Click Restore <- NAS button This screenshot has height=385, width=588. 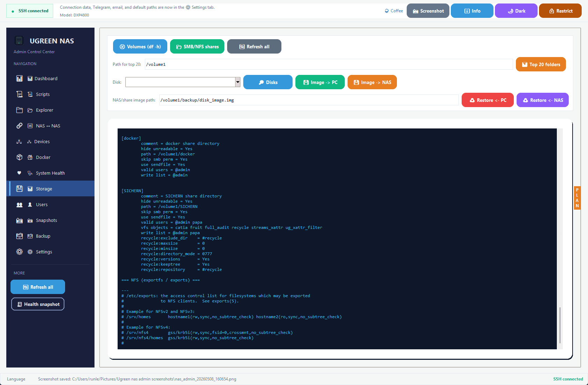pos(542,100)
